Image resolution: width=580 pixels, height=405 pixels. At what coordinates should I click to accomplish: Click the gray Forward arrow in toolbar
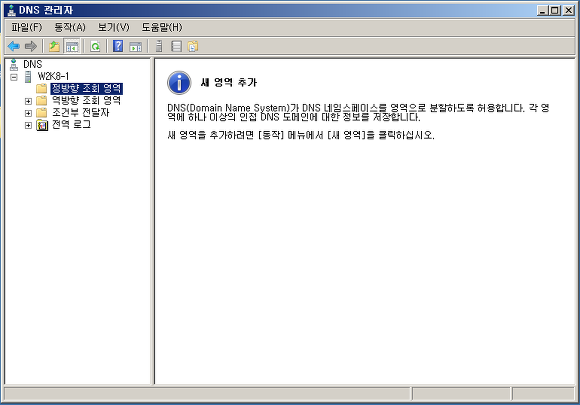(31, 46)
